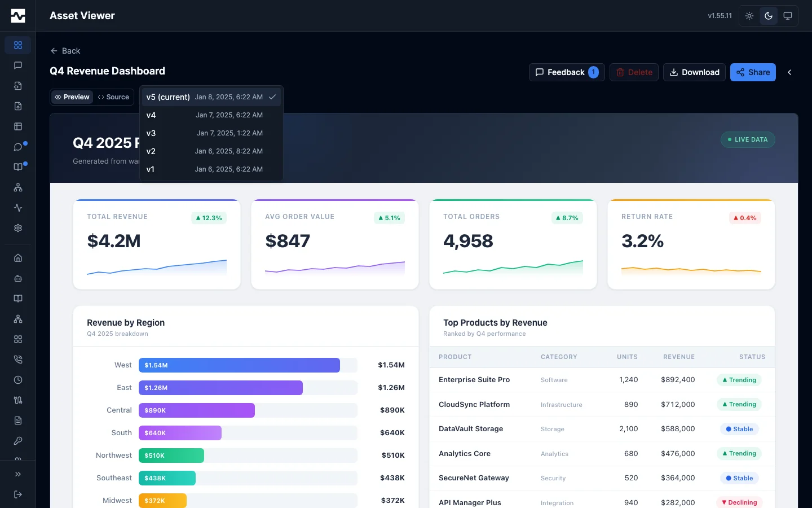Click the West region revenue bar
This screenshot has height=508, width=812.
239,365
